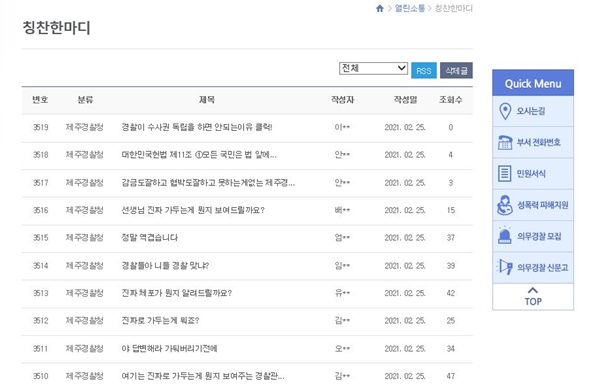Image resolution: width=600 pixels, height=384 pixels.
Task: Click view count 15 in row 3516
Action: click(451, 210)
